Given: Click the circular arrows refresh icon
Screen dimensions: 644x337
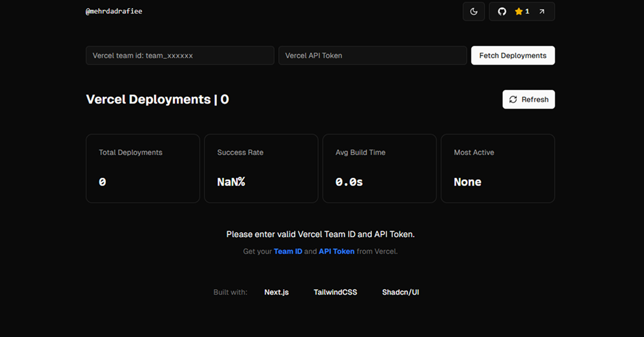Looking at the screenshot, I should click(x=513, y=99).
